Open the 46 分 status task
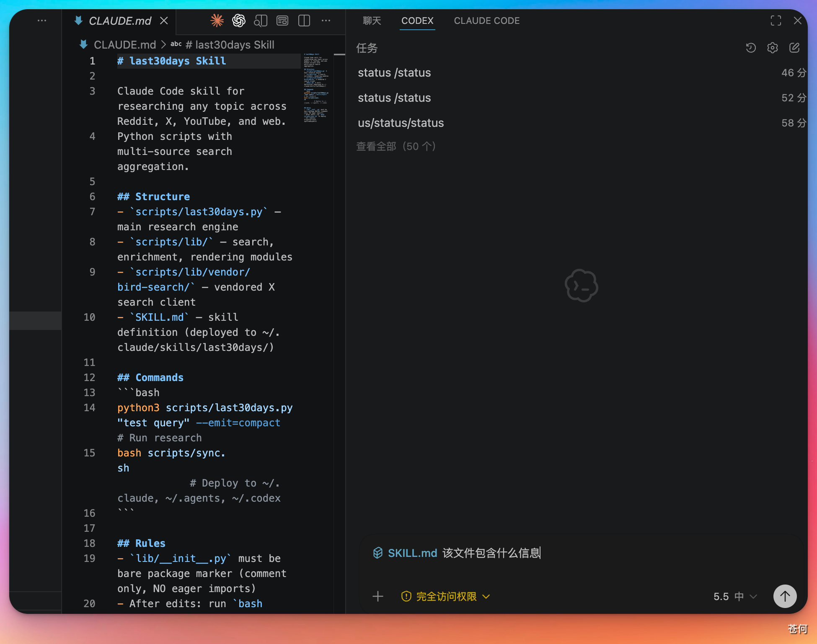 tap(581, 73)
